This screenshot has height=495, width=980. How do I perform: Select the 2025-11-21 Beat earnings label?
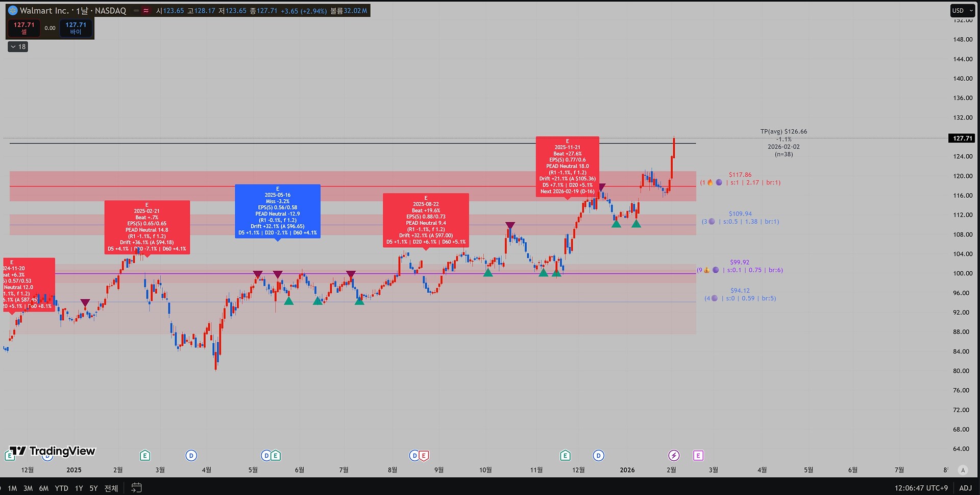[568, 166]
